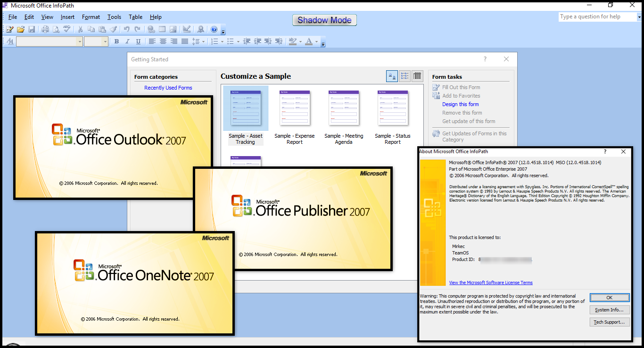Run the ABC spelling check icon
The image size is (644, 348).
67,29
